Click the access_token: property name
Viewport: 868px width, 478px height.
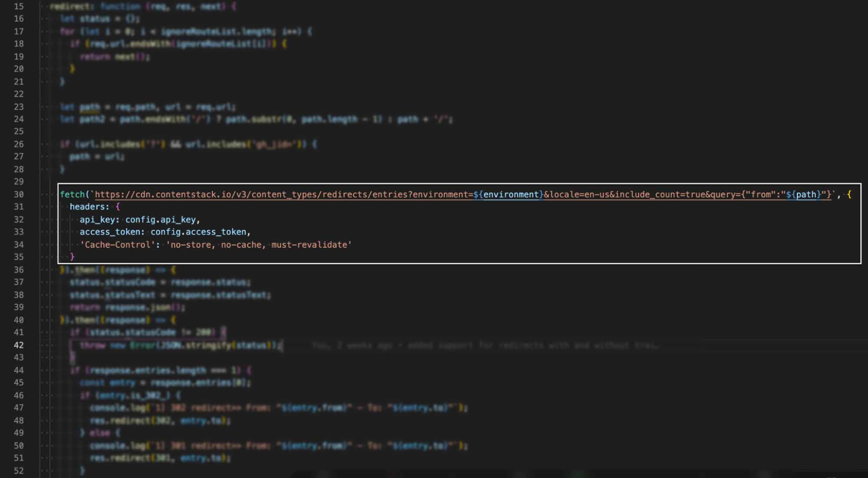pos(112,232)
